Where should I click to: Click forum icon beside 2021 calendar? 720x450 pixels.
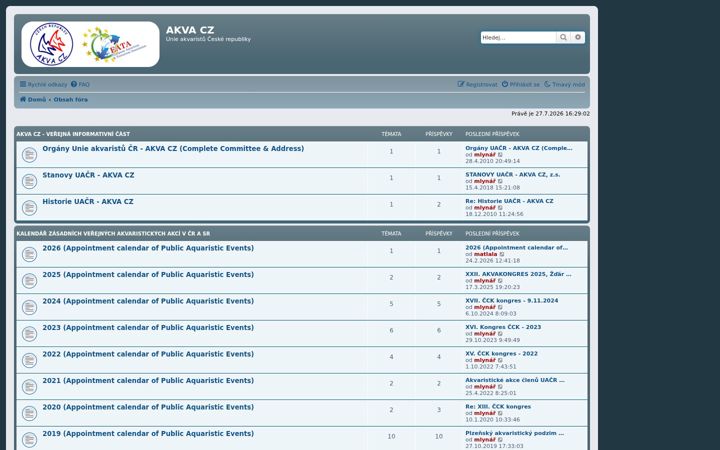29,387
